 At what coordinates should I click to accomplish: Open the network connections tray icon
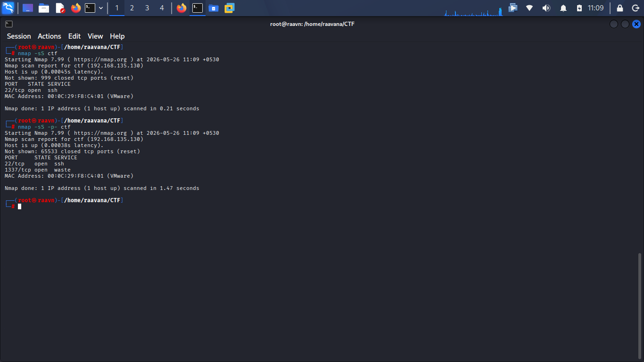[x=529, y=8]
